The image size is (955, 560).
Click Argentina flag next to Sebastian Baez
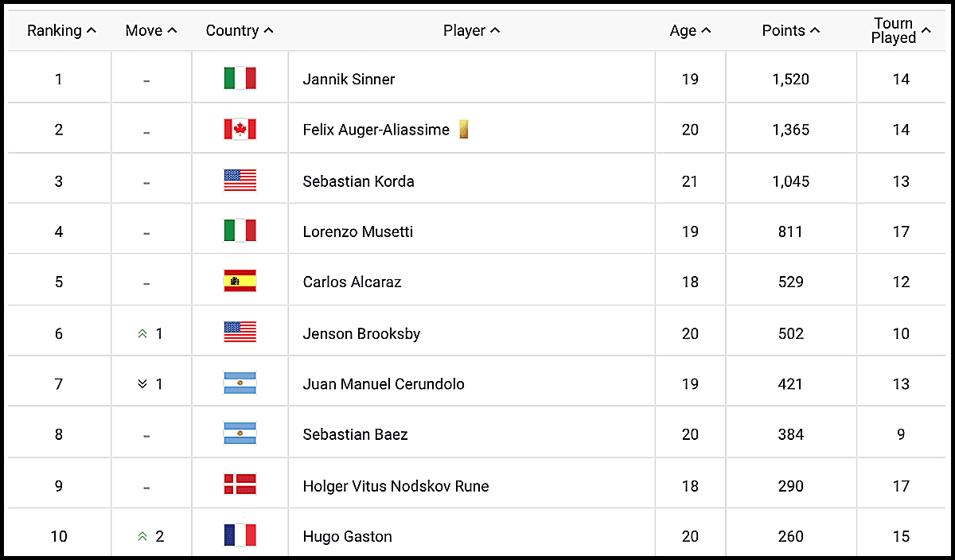(240, 434)
